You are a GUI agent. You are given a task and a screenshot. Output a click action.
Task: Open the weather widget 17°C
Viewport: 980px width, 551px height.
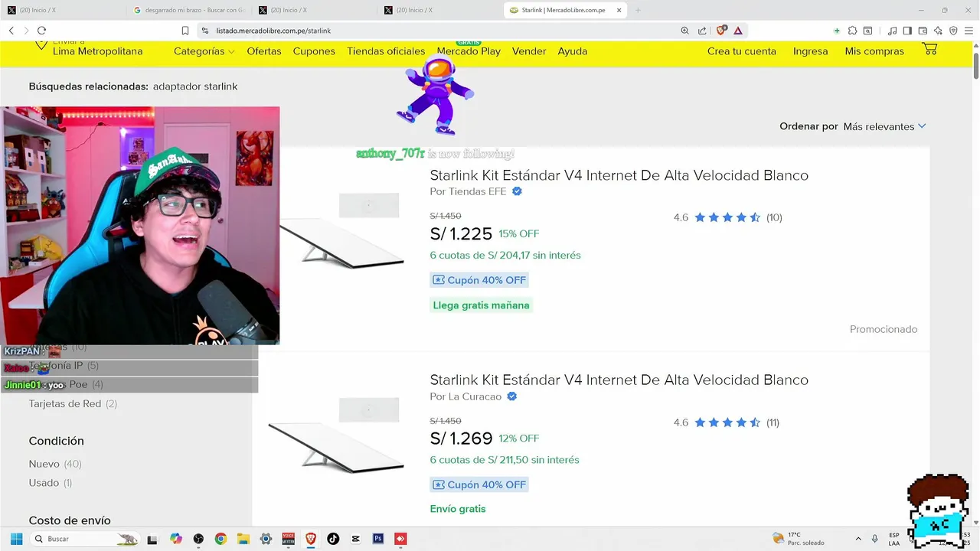click(x=797, y=539)
